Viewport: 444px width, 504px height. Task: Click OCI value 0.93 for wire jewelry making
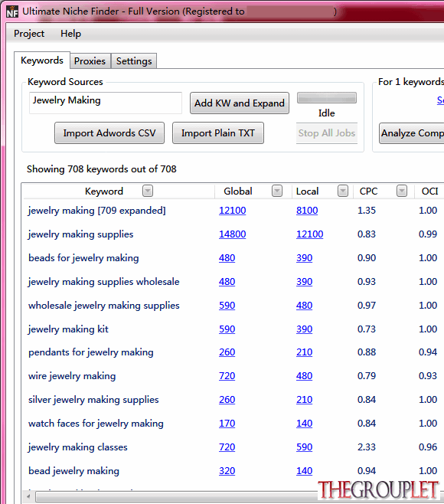[428, 376]
